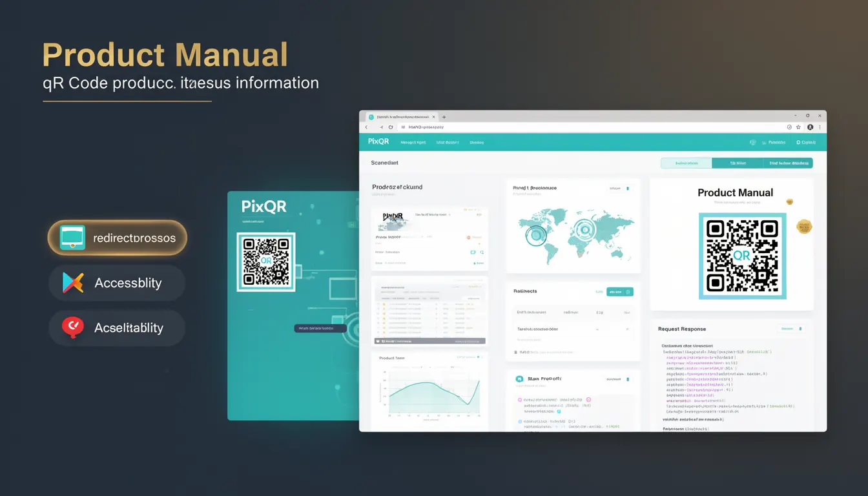Click the "Request Response" panel title
Image resolution: width=868 pixels, height=496 pixels.
click(x=682, y=329)
